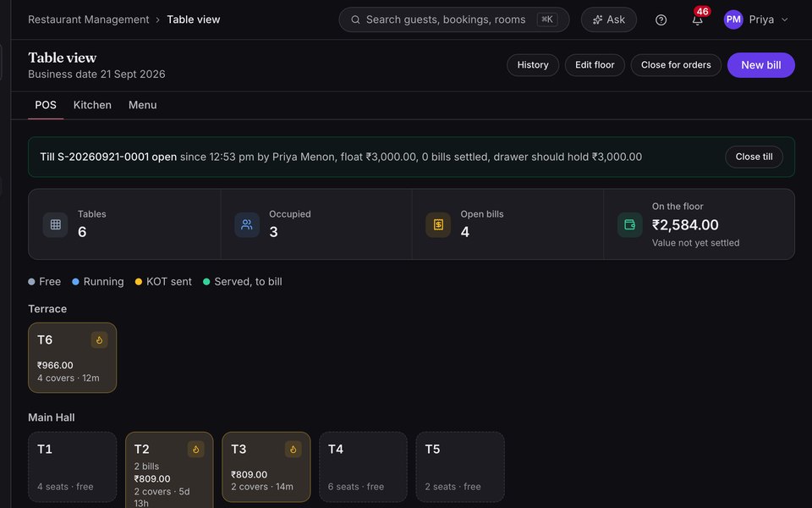Click the On the floor wallet icon
The image size is (812, 508).
[x=629, y=224]
